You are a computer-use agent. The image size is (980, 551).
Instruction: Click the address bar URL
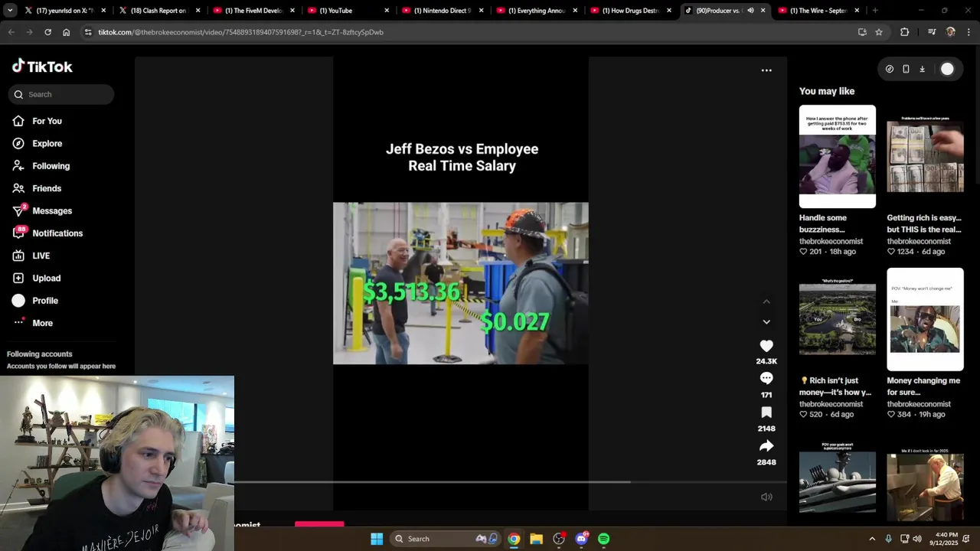point(240,32)
